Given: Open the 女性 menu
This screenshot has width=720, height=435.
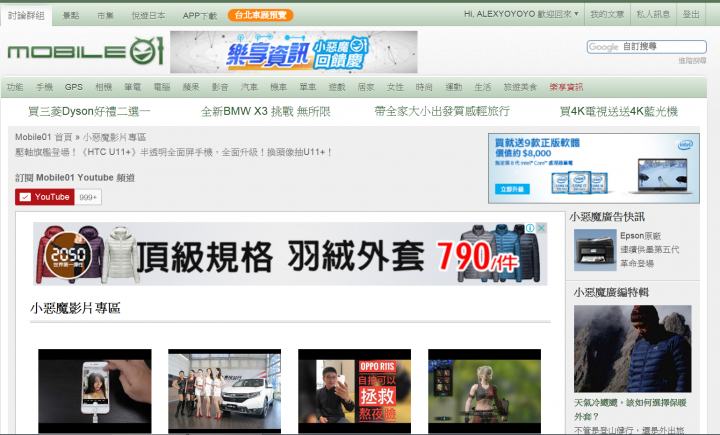Looking at the screenshot, I should tap(395, 87).
